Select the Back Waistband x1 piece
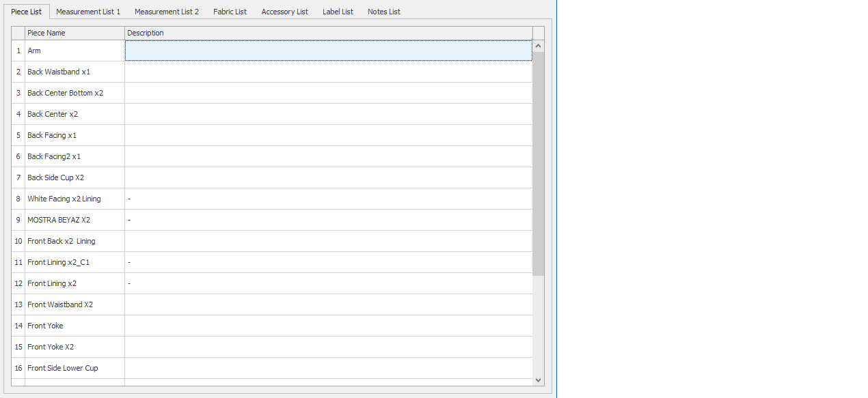 point(59,72)
